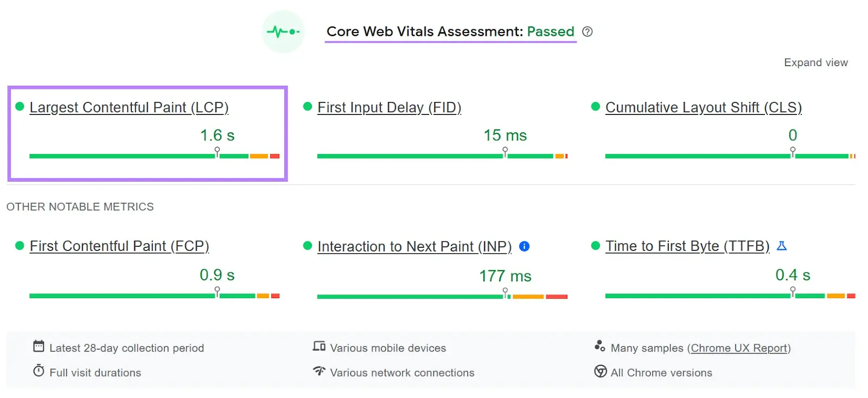This screenshot has width=868, height=398.
Task: Click the info icon next to INP
Action: 524,246
